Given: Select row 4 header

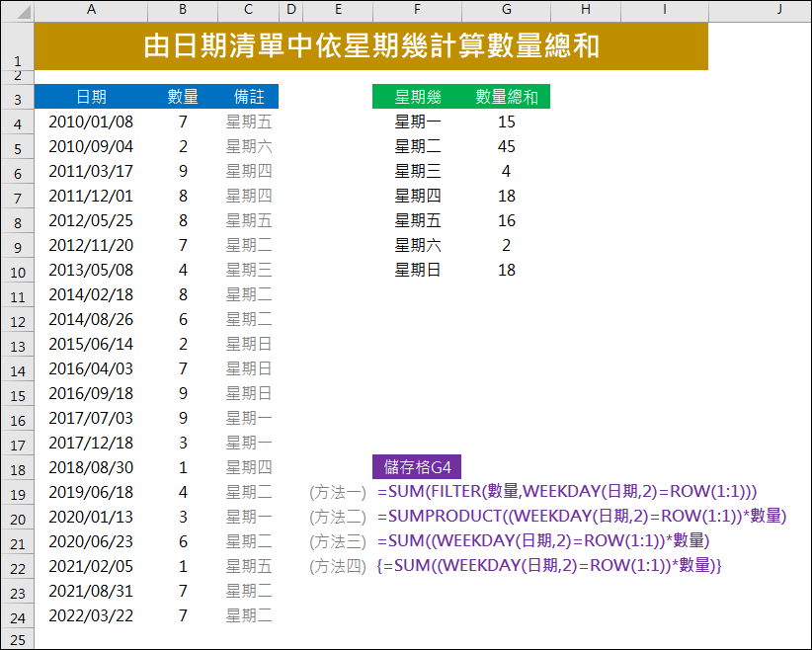Looking at the screenshot, I should click(x=18, y=123).
